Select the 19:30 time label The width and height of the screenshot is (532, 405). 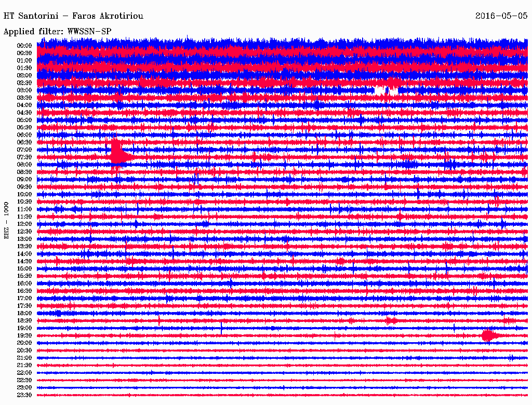point(24,336)
